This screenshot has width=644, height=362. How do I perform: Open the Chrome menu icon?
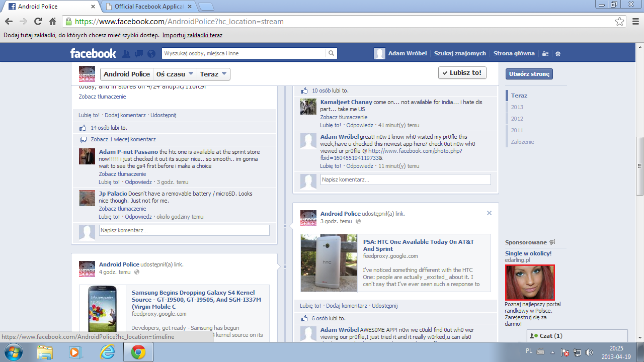(x=635, y=22)
